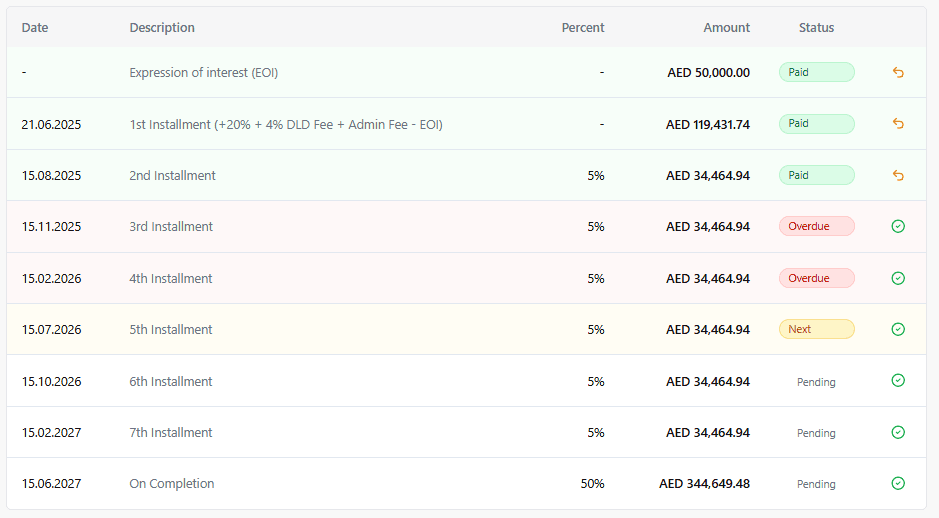939x518 pixels.
Task: Click Paid badge on 2nd Installment row
Action: 816,175
